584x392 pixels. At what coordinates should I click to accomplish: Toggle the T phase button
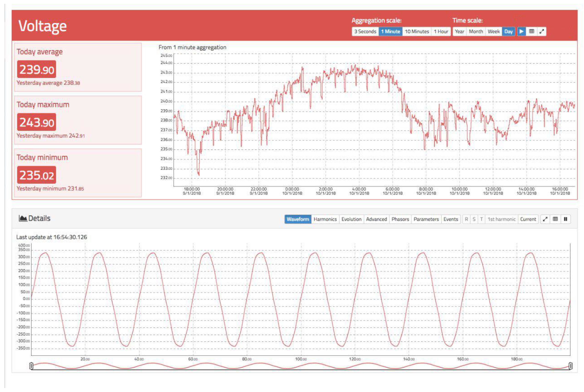coord(481,219)
